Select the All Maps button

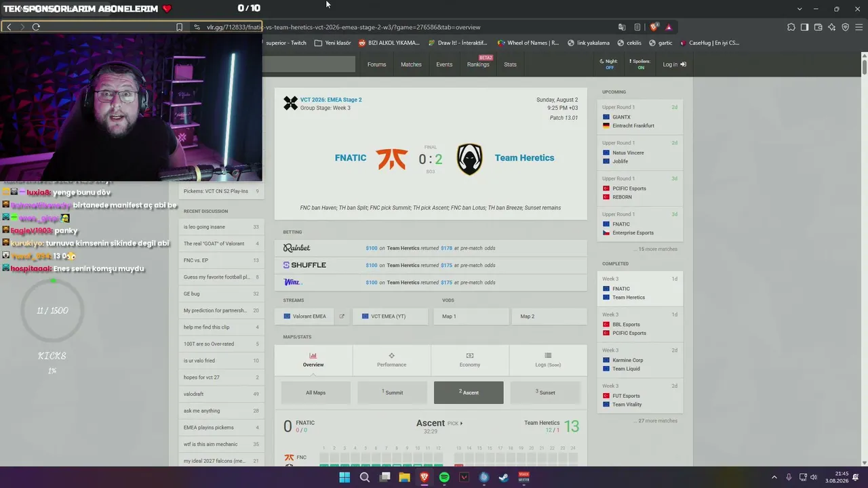point(315,392)
